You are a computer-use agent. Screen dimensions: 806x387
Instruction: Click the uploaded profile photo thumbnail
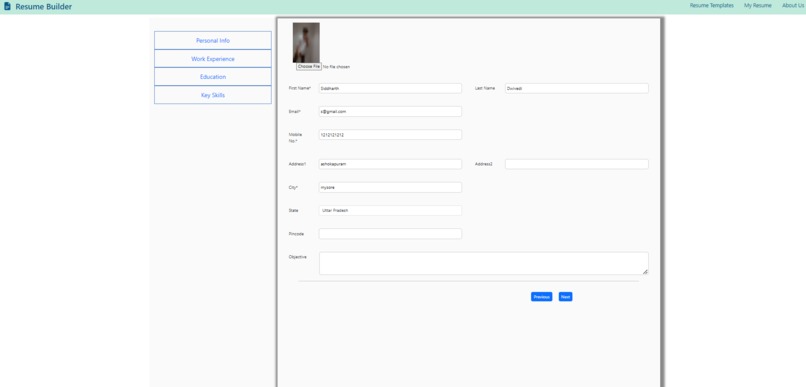[306, 43]
